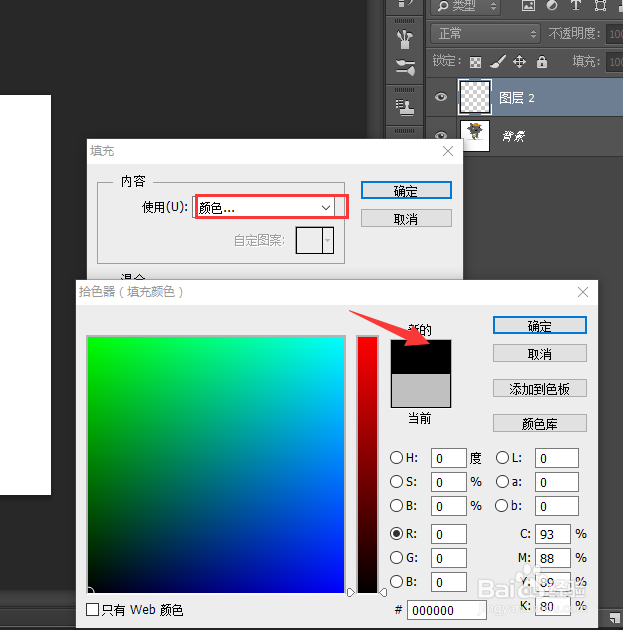623x630 pixels.
Task: Filter layers by type T icon
Action: 576,6
